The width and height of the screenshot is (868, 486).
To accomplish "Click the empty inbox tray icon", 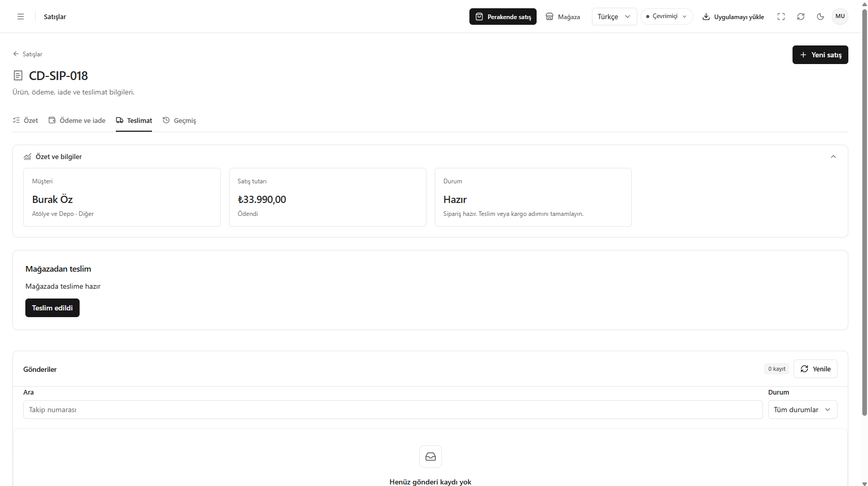I will click(x=431, y=457).
